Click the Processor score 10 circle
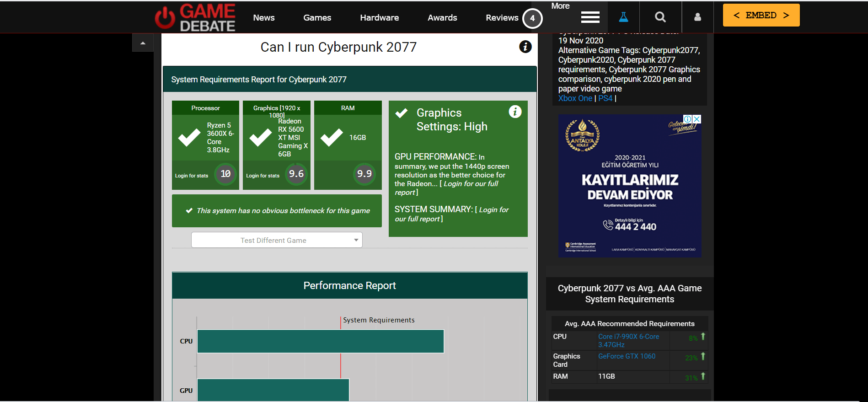Screen dimensions: 868x402 225,174
